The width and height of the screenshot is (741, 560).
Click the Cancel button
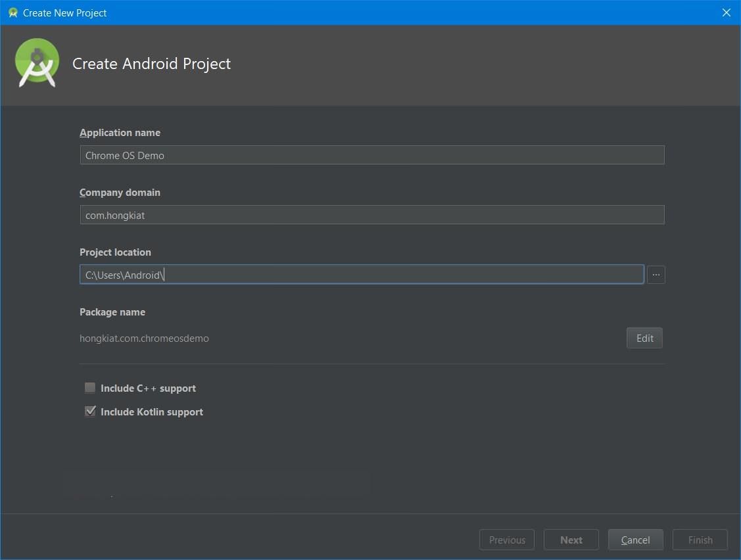pos(635,540)
